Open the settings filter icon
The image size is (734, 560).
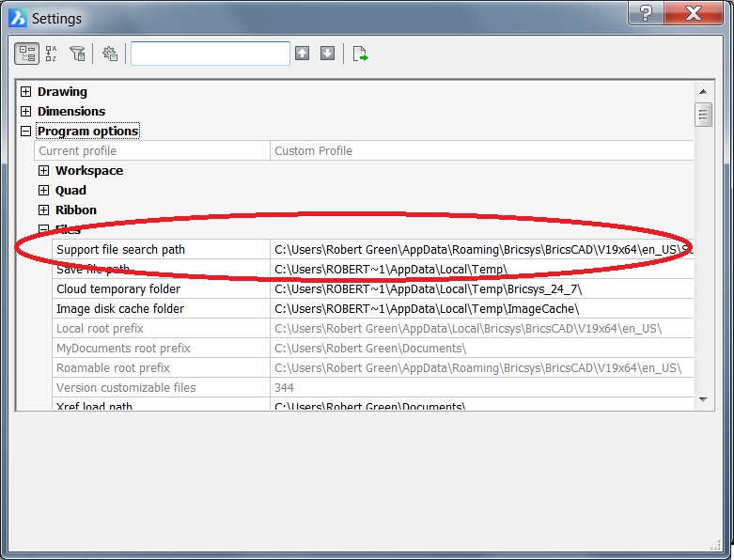click(77, 54)
